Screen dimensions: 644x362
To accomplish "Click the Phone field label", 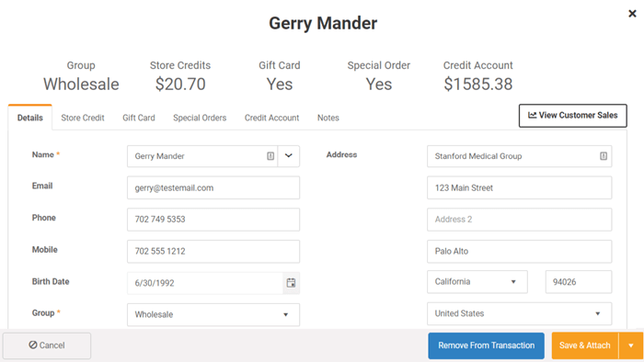I will [x=44, y=218].
